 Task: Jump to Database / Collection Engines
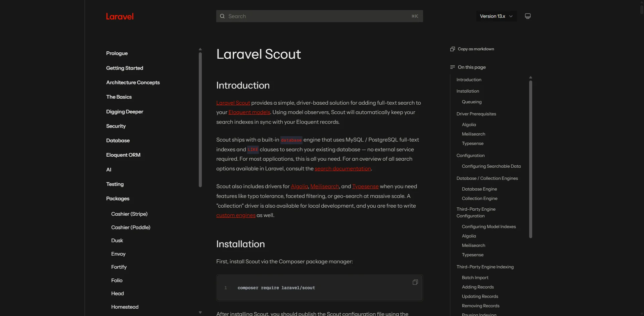[x=487, y=178]
